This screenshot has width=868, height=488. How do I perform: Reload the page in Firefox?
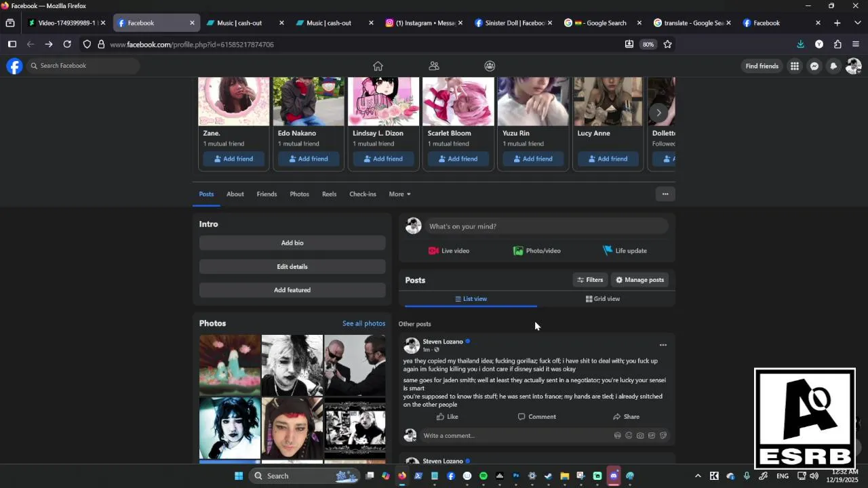tap(67, 44)
